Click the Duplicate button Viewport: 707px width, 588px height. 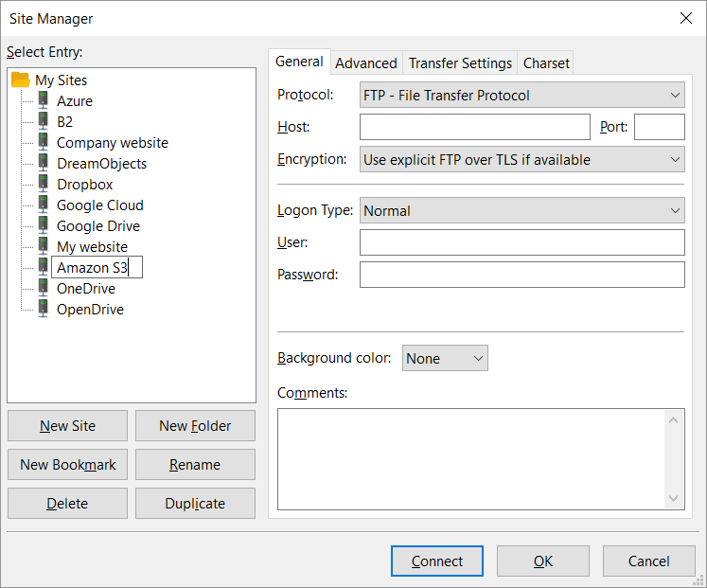point(195,503)
